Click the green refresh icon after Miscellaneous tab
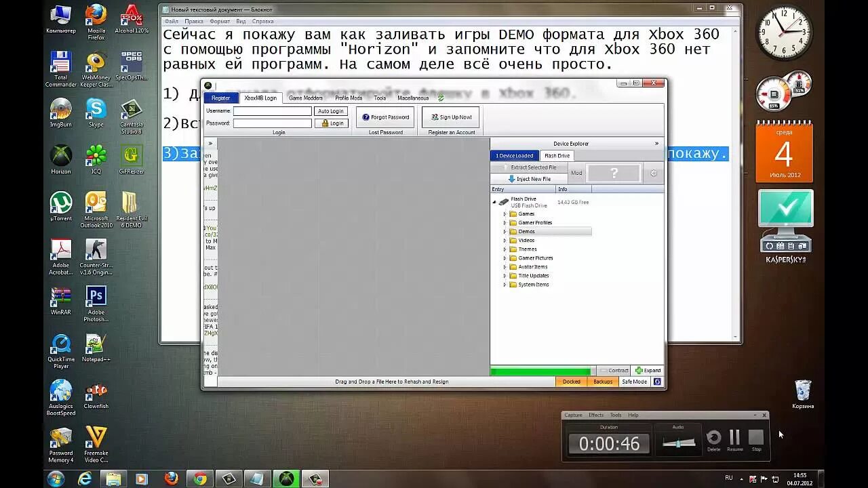The height and width of the screenshot is (488, 868). (x=441, y=98)
